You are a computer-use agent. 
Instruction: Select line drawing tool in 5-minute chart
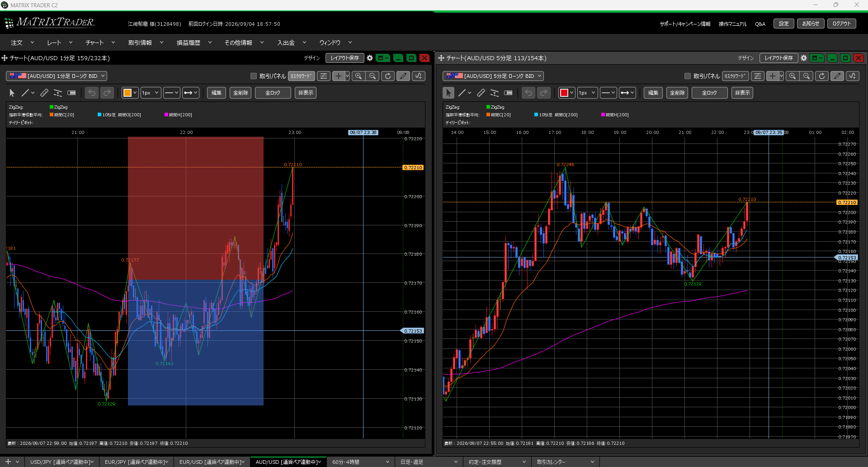point(462,93)
